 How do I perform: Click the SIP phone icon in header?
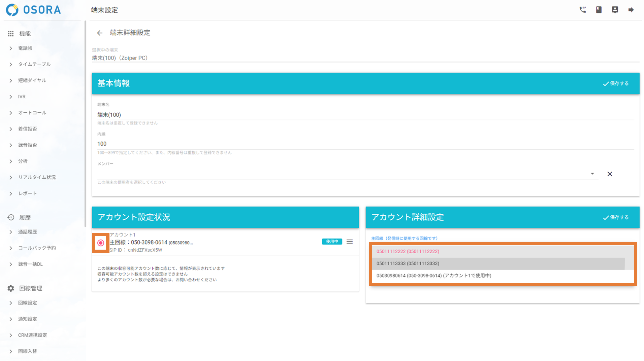[582, 10]
